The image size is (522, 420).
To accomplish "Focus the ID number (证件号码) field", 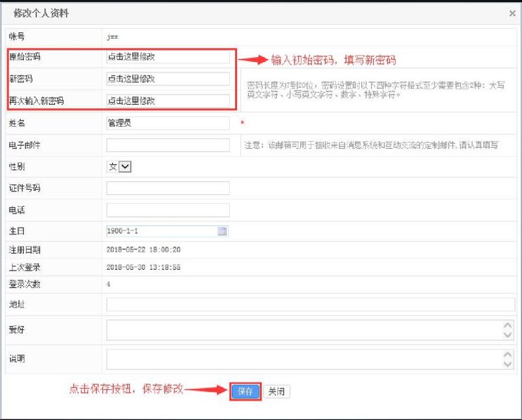I will [x=168, y=188].
